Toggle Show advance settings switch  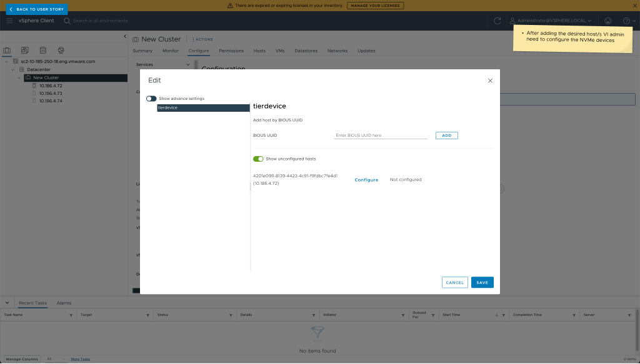tap(151, 98)
